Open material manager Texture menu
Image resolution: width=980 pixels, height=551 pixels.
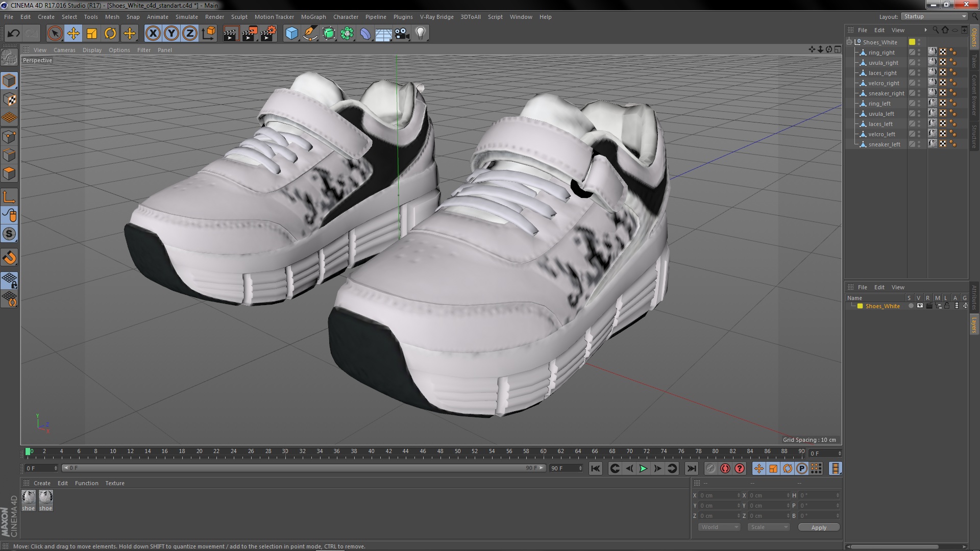tap(115, 483)
